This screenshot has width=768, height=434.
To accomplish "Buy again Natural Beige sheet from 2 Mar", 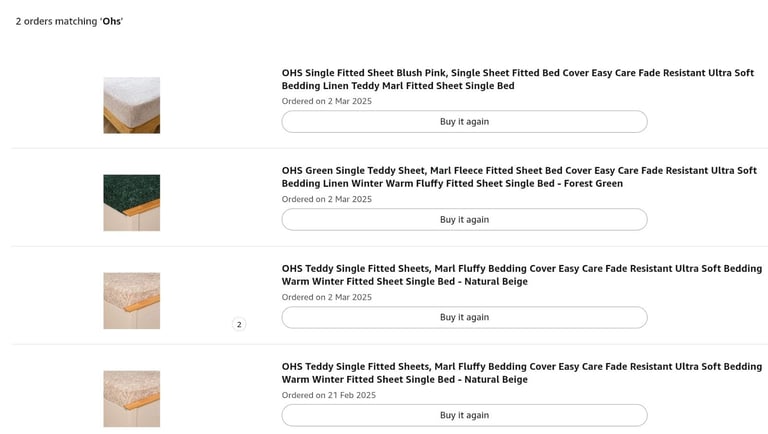I will click(464, 317).
